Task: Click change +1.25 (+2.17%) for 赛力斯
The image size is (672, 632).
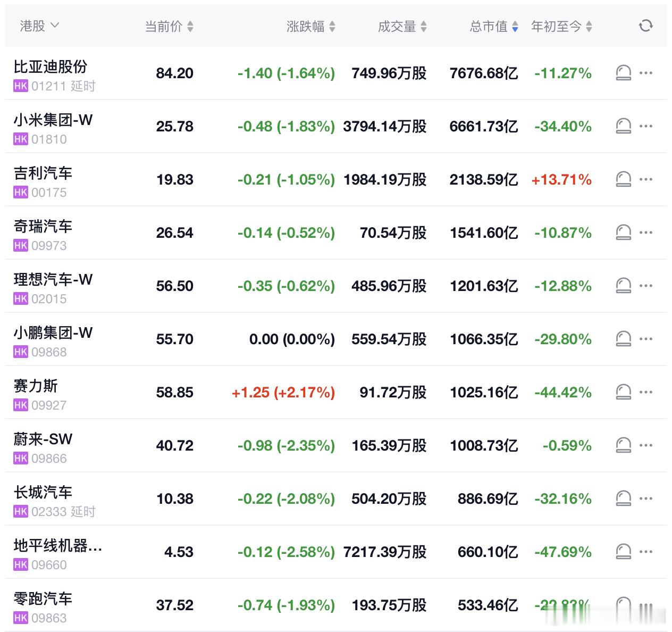Action: click(x=283, y=393)
